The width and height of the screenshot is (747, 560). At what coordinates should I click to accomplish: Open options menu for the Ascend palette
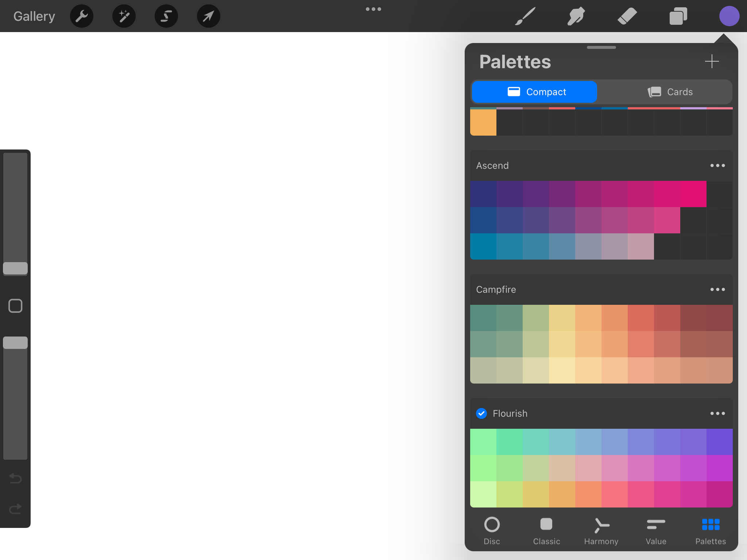coord(717,166)
